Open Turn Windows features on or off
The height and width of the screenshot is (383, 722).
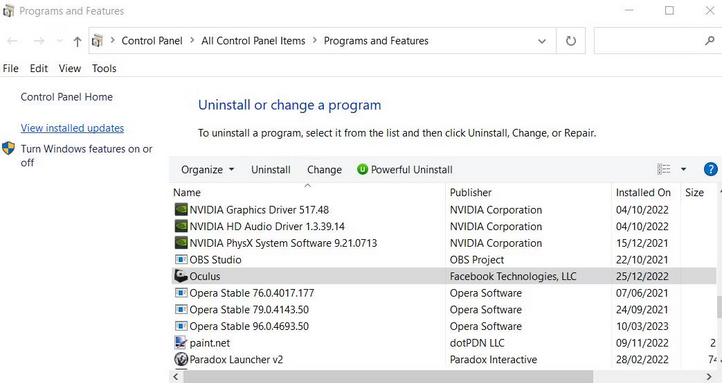coord(87,156)
